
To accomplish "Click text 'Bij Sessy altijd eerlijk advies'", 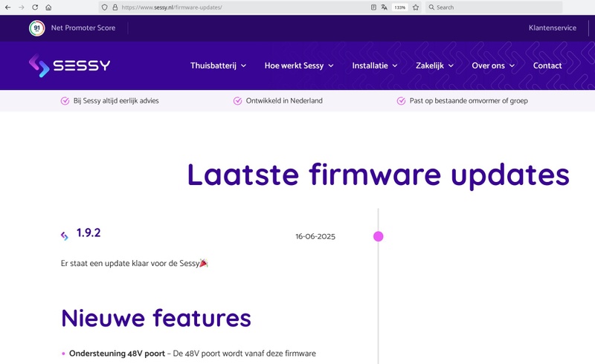I will (116, 101).
